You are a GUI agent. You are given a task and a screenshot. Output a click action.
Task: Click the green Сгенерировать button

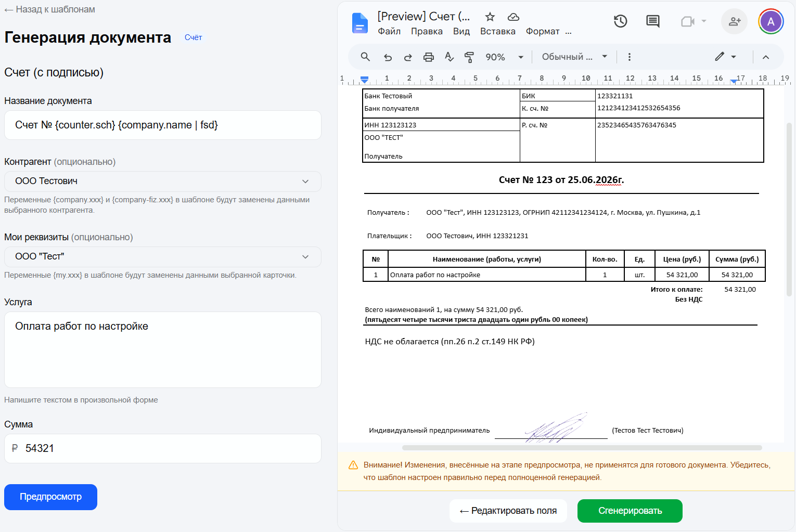point(630,511)
